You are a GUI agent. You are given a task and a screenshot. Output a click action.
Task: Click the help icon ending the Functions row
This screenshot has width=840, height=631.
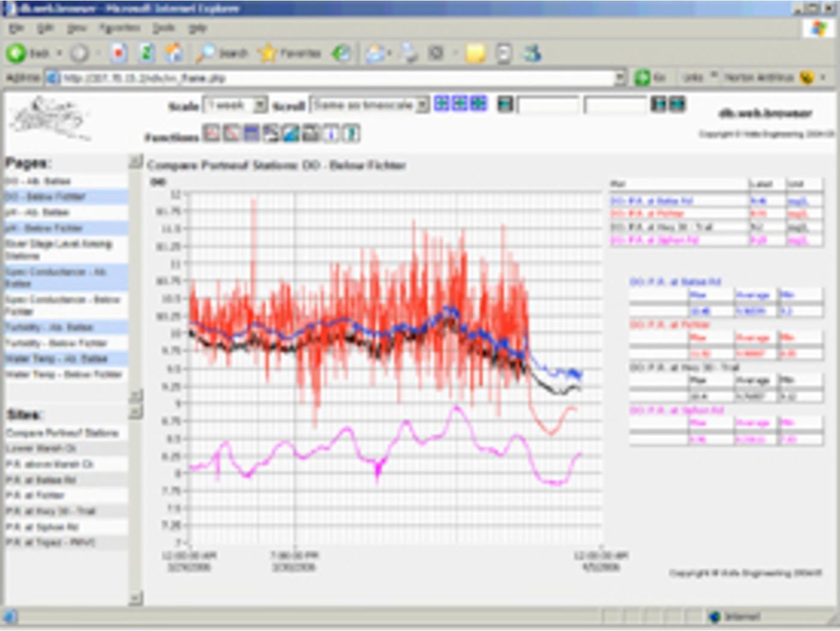[352, 133]
